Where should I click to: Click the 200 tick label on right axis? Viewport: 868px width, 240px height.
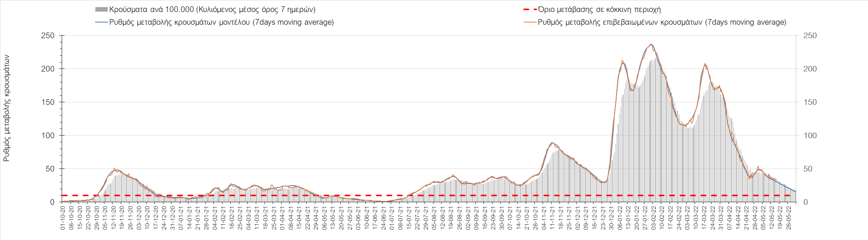[x=810, y=69]
